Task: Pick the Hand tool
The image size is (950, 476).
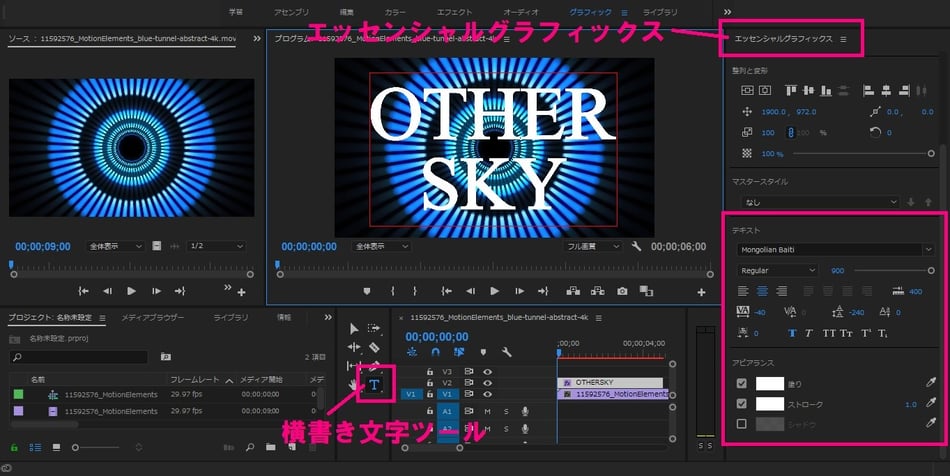Action: tap(354, 385)
